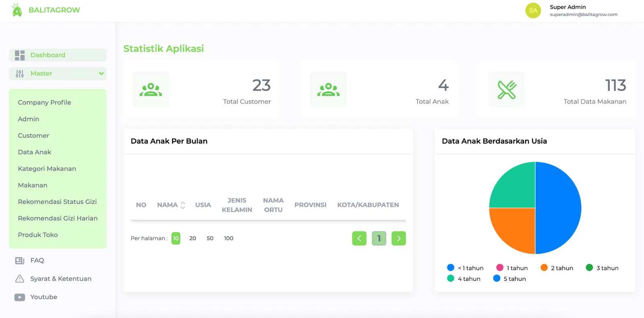
Task: Collapse the Master menu chevron
Action: click(101, 74)
